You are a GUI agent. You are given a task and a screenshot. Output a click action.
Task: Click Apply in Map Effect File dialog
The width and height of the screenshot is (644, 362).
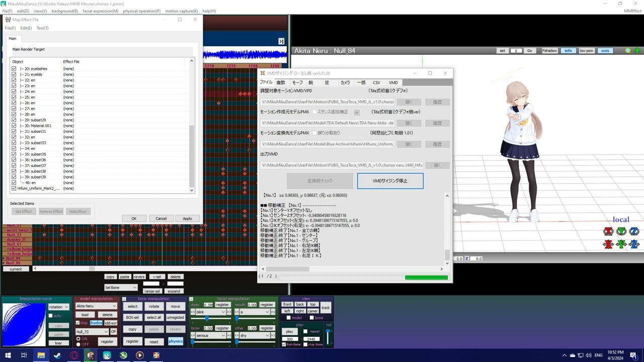tap(187, 219)
